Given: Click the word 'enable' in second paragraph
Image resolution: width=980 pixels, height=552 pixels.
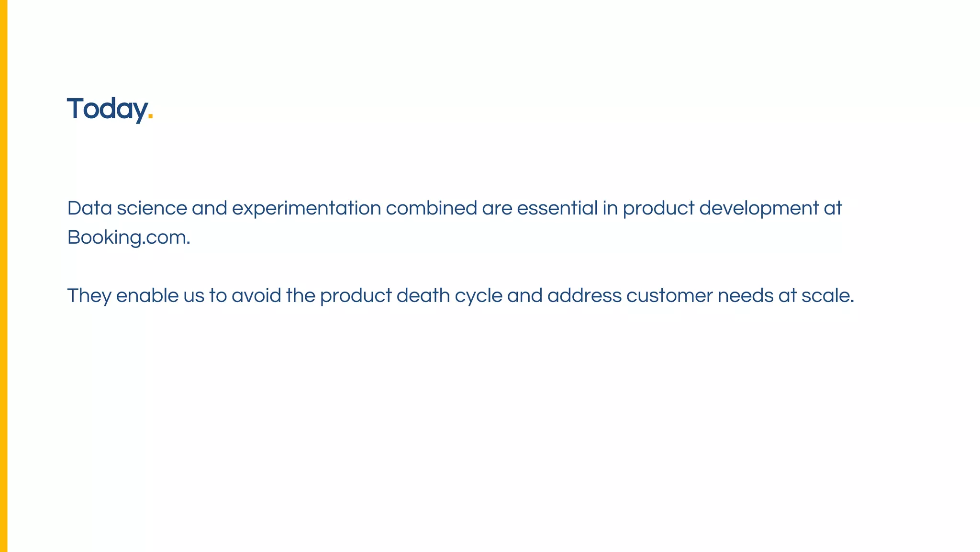Looking at the screenshot, I should tap(147, 296).
